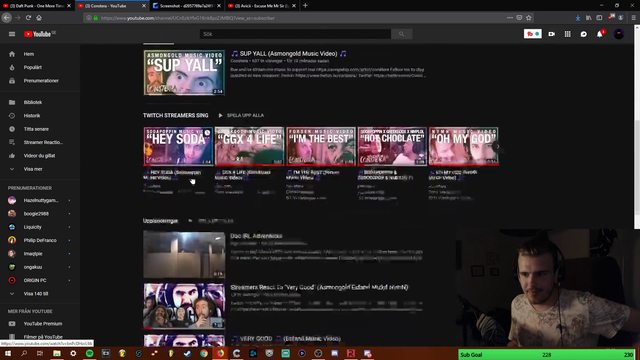Click the SPELA UPP ALLA play-all button

point(241,116)
